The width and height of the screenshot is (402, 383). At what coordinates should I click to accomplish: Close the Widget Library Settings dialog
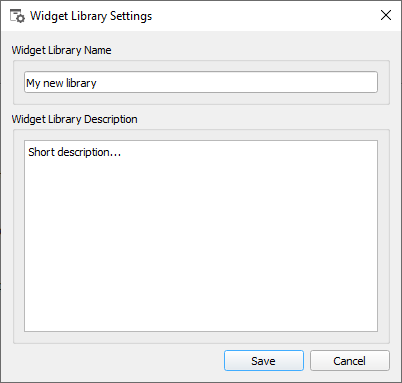[x=386, y=15]
